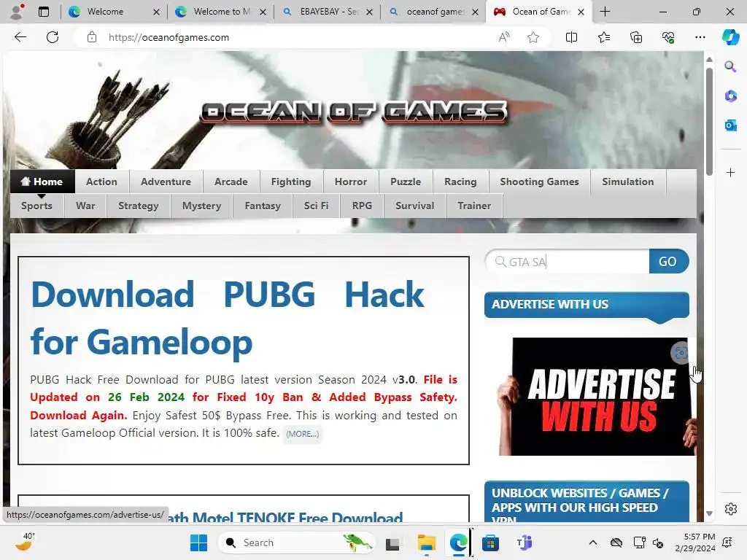Open the RPG category
This screenshot has height=560, width=747.
pos(362,206)
